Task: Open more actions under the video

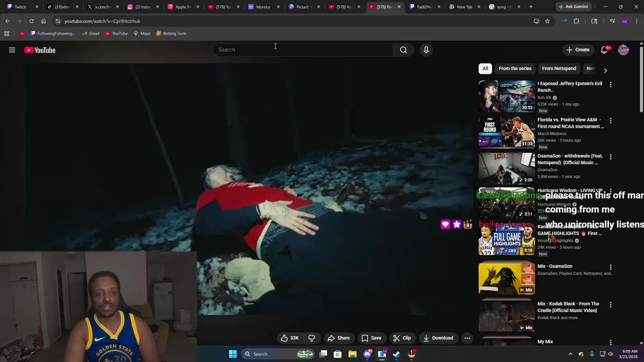Action: (467, 338)
